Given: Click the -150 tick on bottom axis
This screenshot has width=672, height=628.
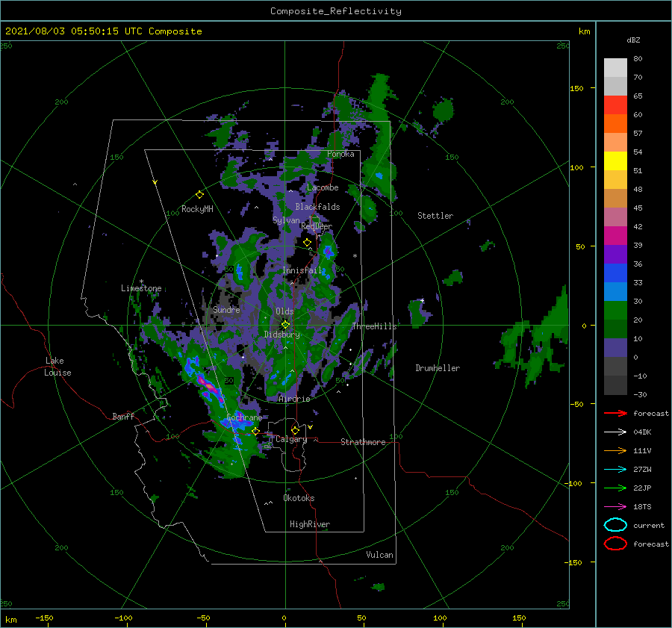Looking at the screenshot, I should click(44, 618).
